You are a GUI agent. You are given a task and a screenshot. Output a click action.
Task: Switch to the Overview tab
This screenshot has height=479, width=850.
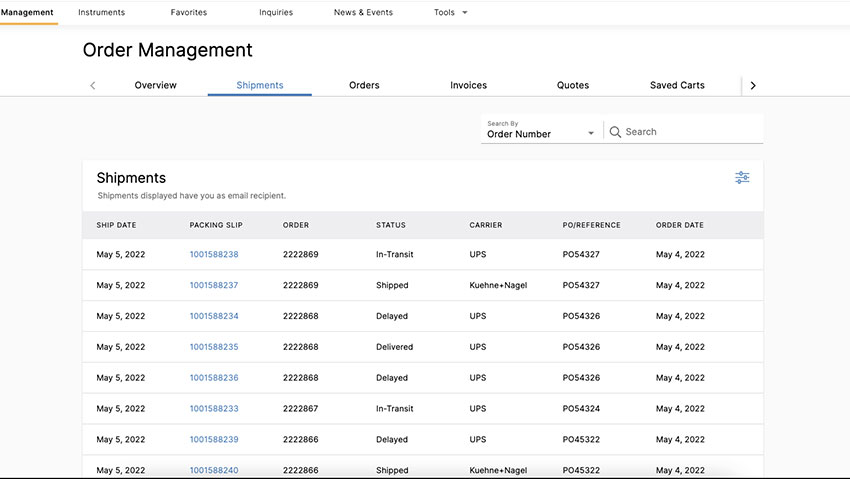click(155, 85)
